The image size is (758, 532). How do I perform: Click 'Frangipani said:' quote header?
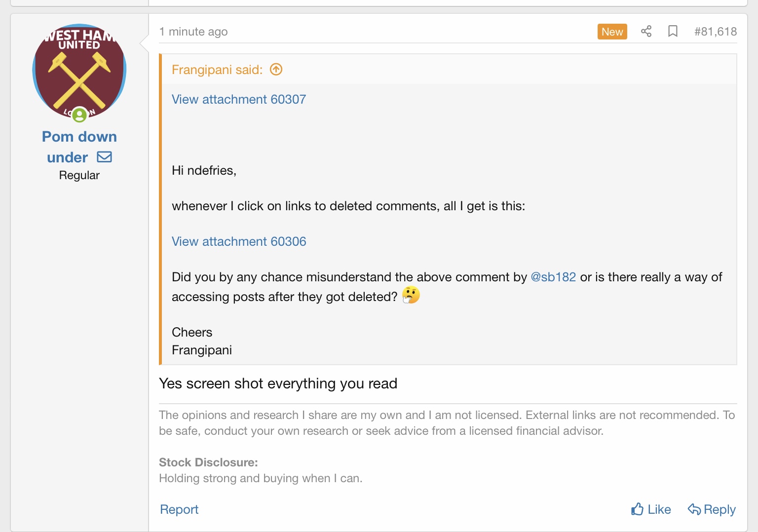[x=217, y=70]
